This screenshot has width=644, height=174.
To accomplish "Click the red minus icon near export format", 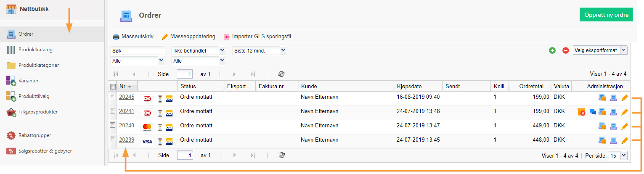I will point(566,50).
